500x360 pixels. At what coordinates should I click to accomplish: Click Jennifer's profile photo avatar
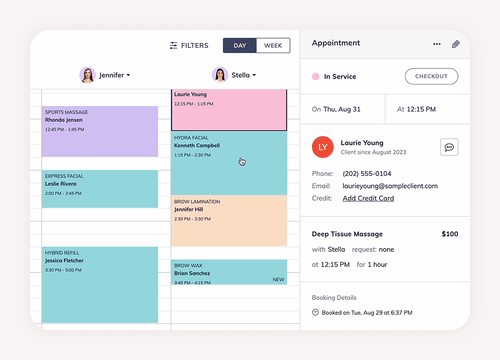pyautogui.click(x=87, y=75)
